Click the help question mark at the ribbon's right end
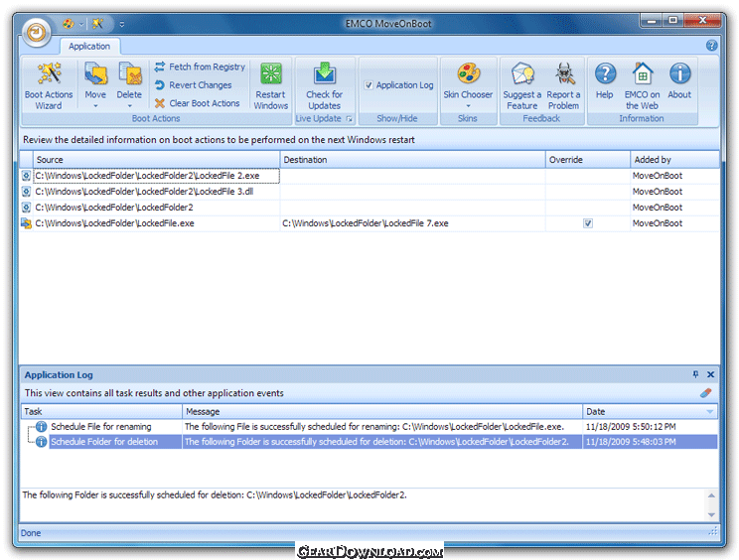 pyautogui.click(x=711, y=46)
